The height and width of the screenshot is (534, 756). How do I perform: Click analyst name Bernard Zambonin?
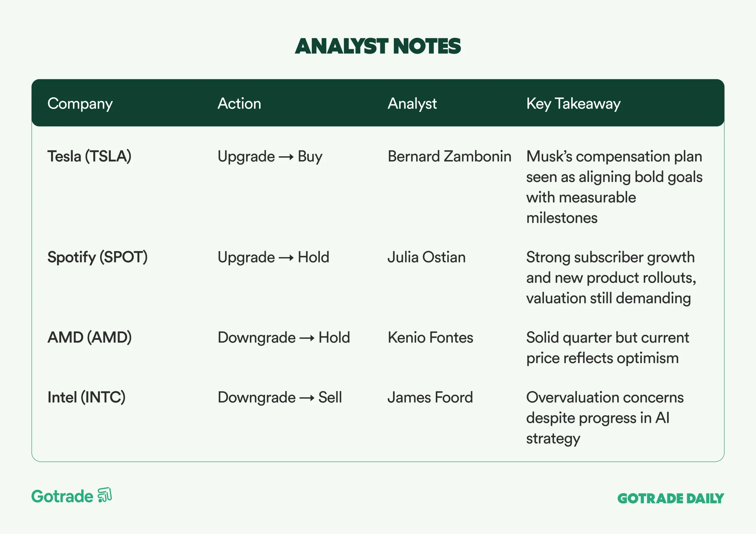(449, 156)
